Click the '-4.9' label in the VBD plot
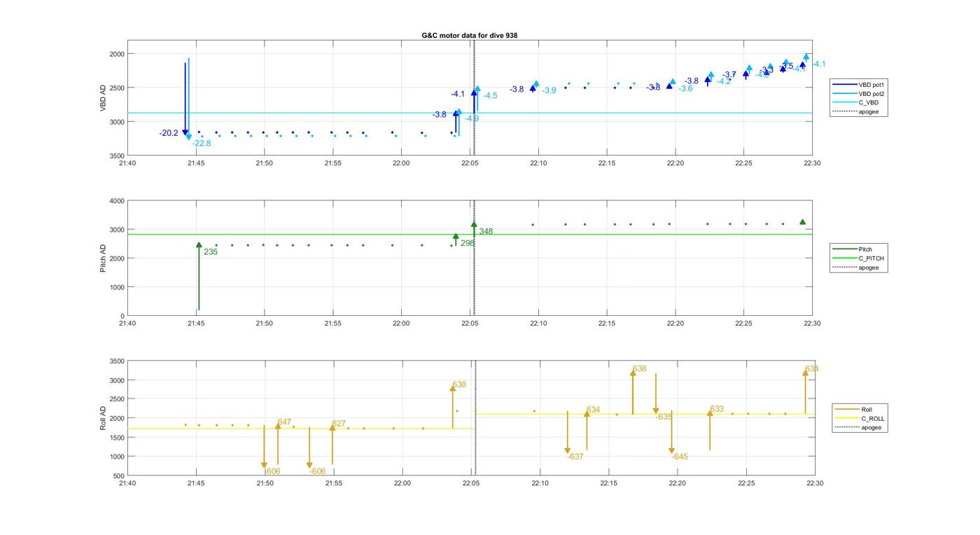Image resolution: width=980 pixels, height=535 pixels. (472, 119)
